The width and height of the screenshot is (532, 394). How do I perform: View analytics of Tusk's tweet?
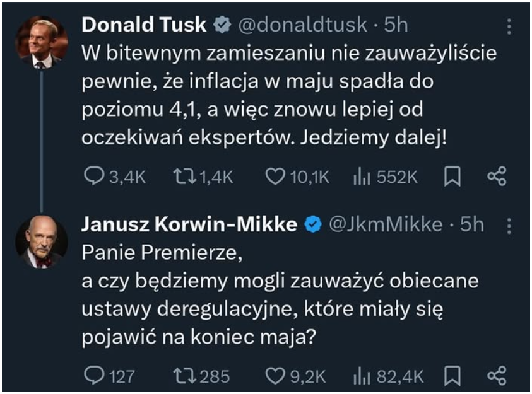[x=362, y=178]
